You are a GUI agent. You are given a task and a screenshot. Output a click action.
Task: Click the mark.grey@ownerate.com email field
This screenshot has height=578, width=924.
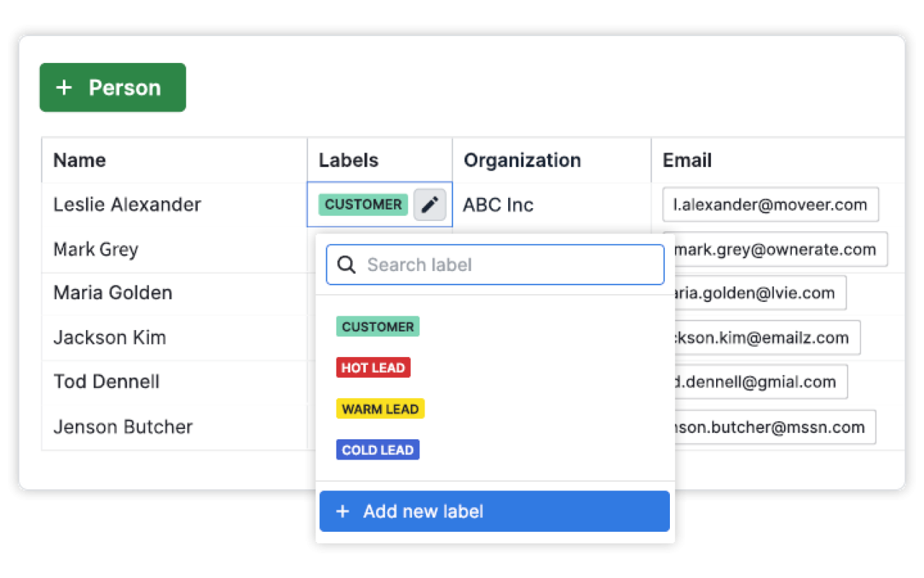[775, 249]
